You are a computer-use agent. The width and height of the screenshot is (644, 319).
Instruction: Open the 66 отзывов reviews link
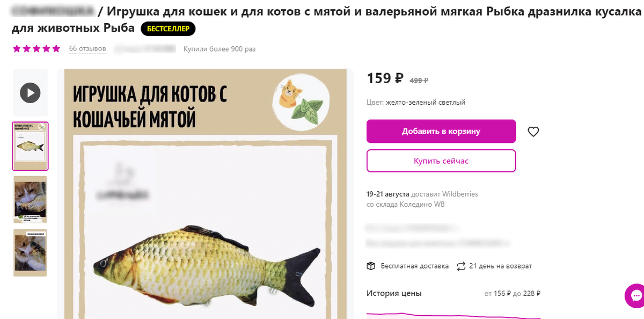coord(87,49)
